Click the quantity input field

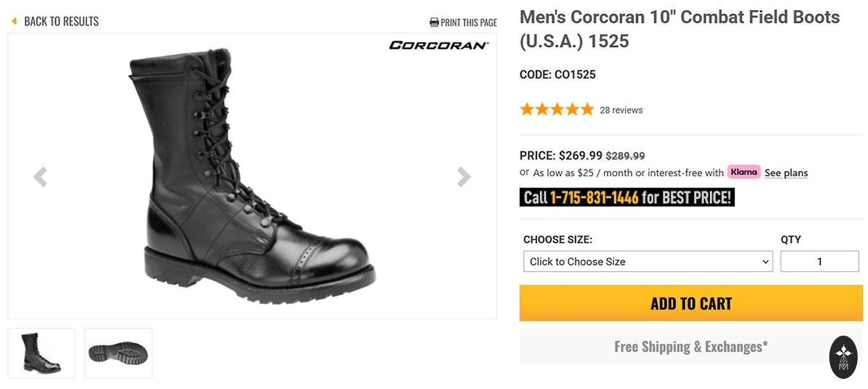click(x=819, y=261)
